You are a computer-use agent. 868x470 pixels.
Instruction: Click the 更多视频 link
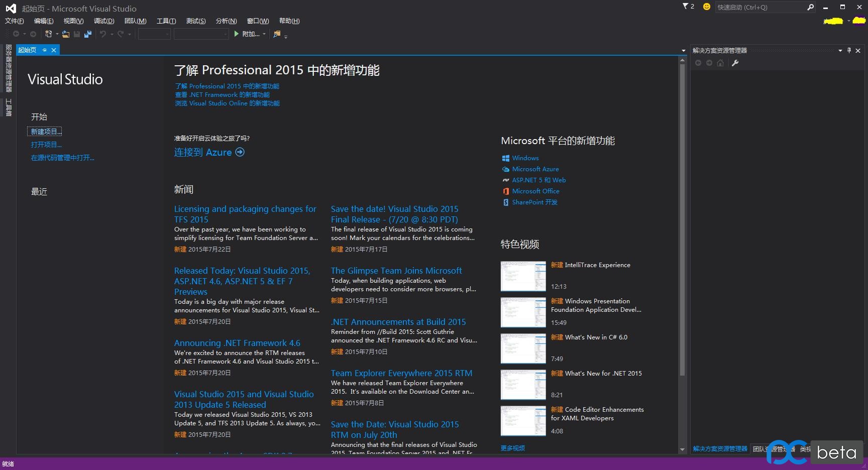(x=513, y=448)
